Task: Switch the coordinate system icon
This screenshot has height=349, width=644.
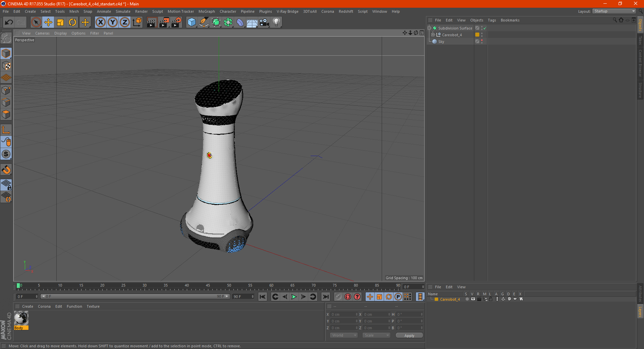Action: (137, 22)
